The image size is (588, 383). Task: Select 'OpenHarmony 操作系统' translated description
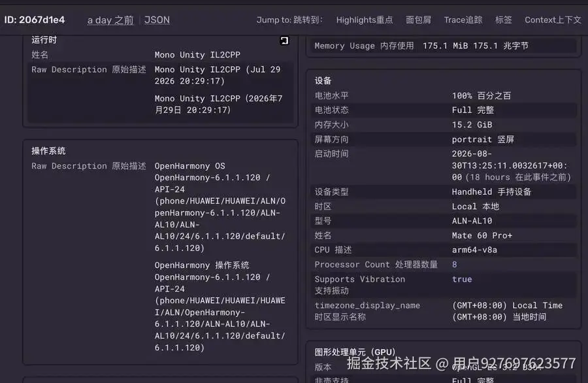(220, 307)
